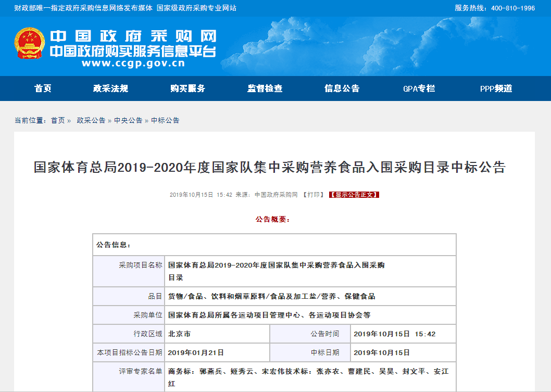Viewport: 551px width, 392px height.
Task: Click the 采购项目名称 label cell
Action: pyautogui.click(x=129, y=271)
